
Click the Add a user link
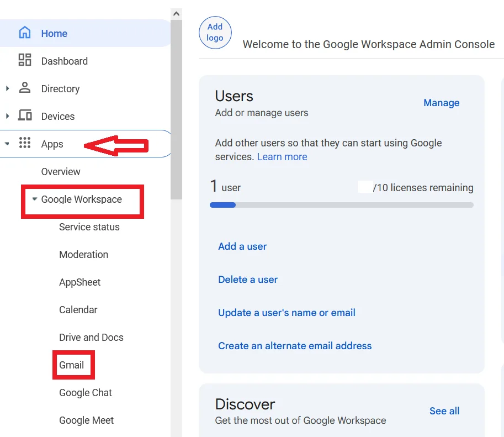tap(242, 246)
